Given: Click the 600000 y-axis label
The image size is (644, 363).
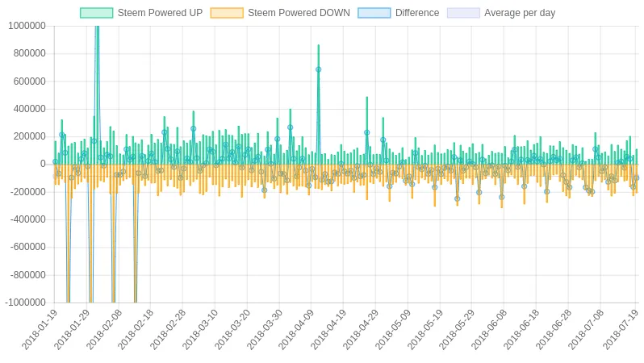Looking at the screenshot, I should (x=29, y=81).
